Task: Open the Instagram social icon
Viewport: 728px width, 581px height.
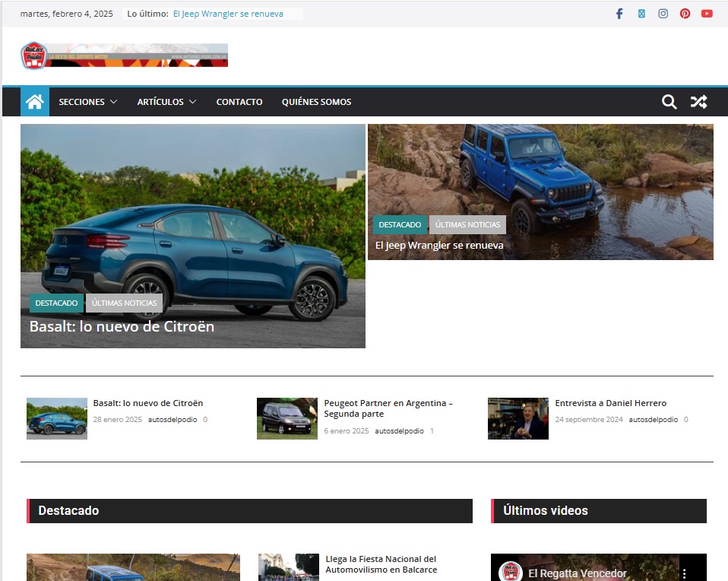Action: tap(663, 14)
